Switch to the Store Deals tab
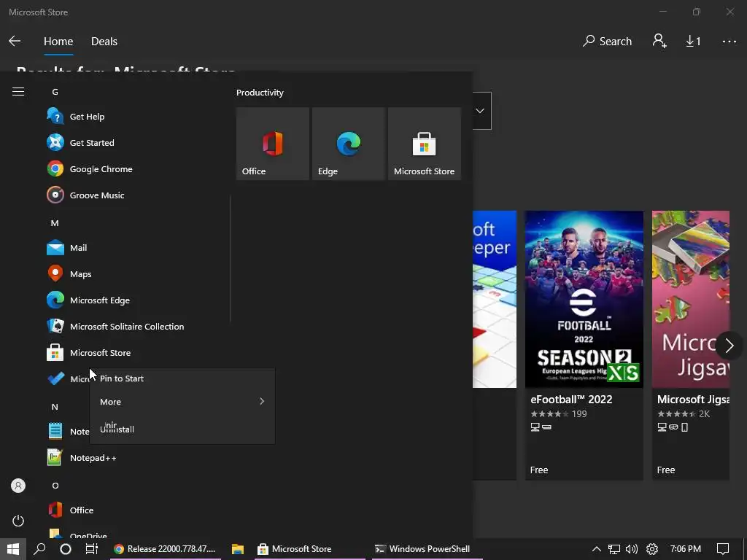The height and width of the screenshot is (560, 747). pos(104,42)
